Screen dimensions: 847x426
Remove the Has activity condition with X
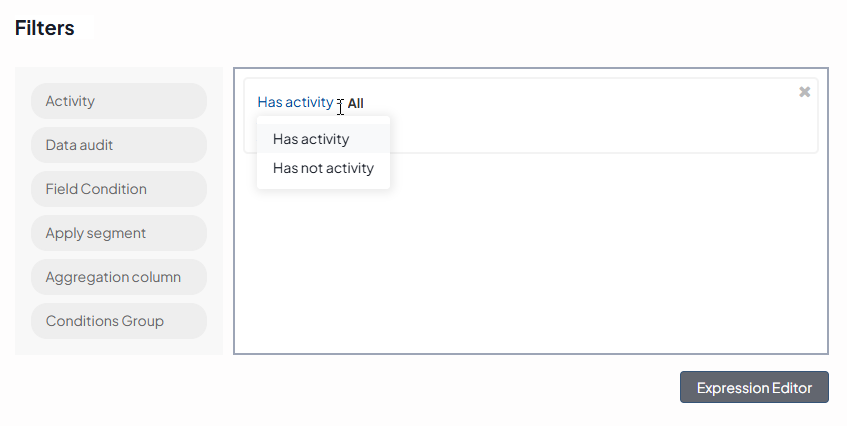[804, 92]
